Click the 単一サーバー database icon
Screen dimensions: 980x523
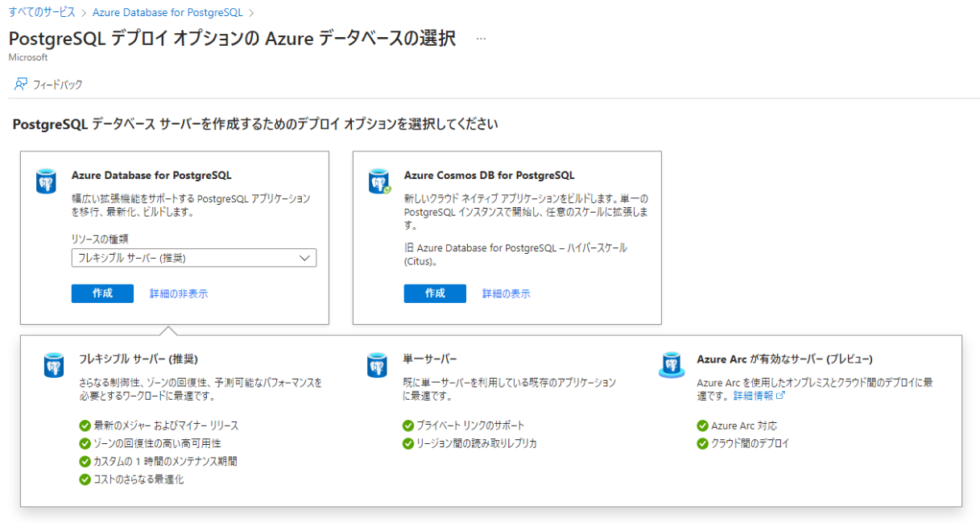point(377,365)
